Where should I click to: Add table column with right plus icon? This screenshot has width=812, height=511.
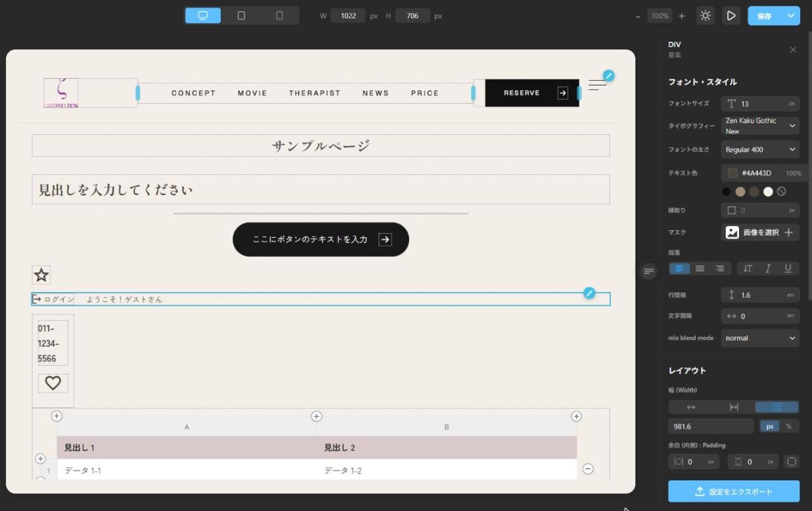(576, 416)
